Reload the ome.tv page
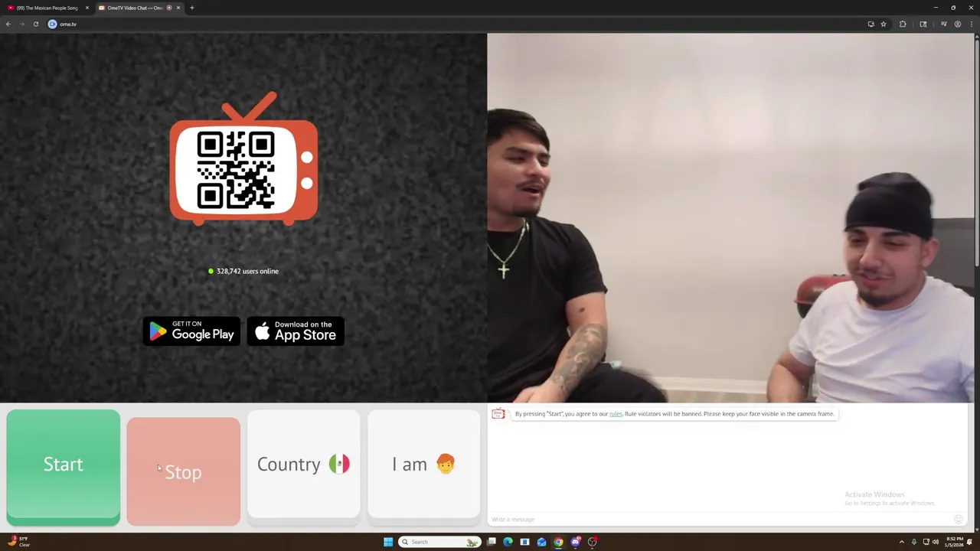This screenshot has height=551, width=980. [36, 24]
